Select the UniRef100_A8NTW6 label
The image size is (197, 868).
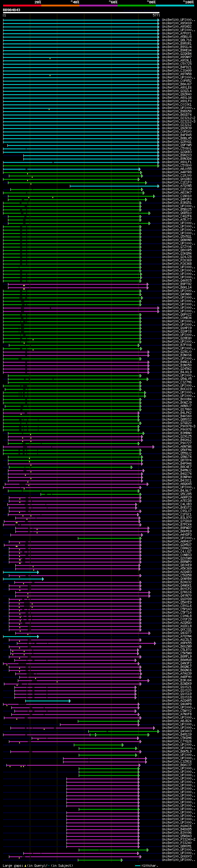pyautogui.click(x=176, y=446)
